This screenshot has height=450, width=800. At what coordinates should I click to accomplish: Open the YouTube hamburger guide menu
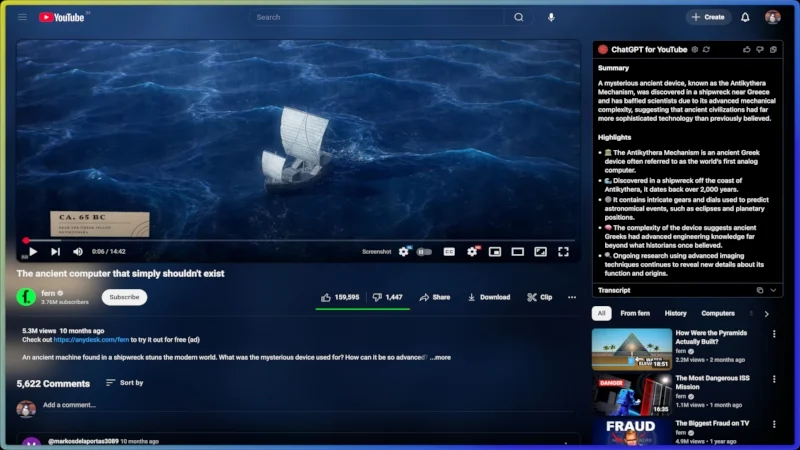tap(22, 17)
